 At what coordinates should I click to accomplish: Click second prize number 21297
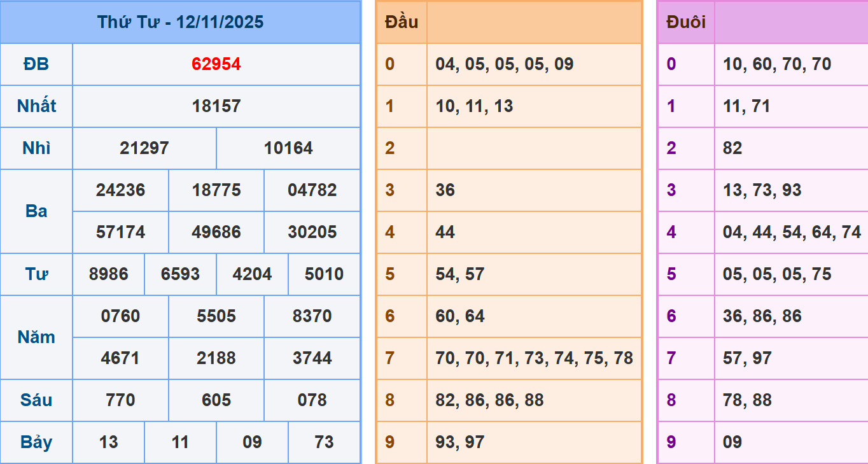[x=144, y=148]
